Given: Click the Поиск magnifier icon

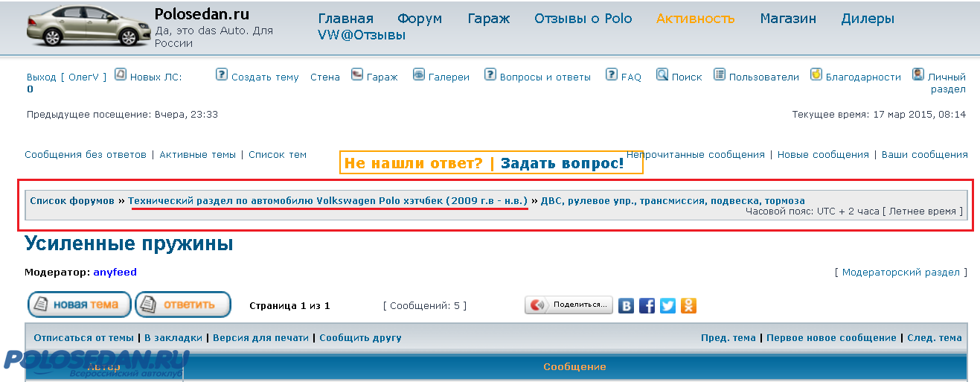Looking at the screenshot, I should coord(662,74).
